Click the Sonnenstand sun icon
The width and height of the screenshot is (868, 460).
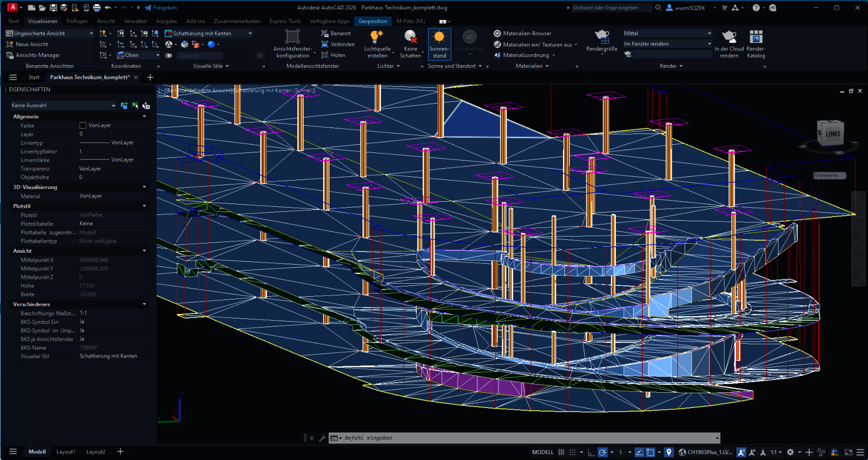point(439,37)
